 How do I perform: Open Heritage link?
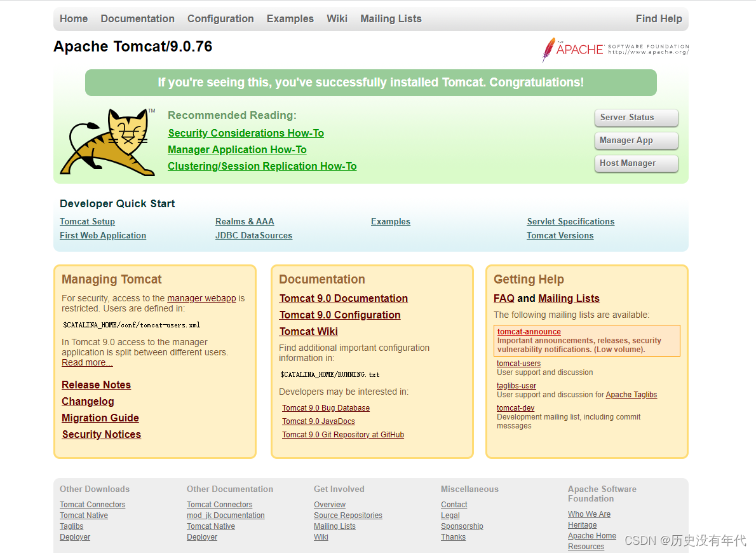(x=583, y=525)
